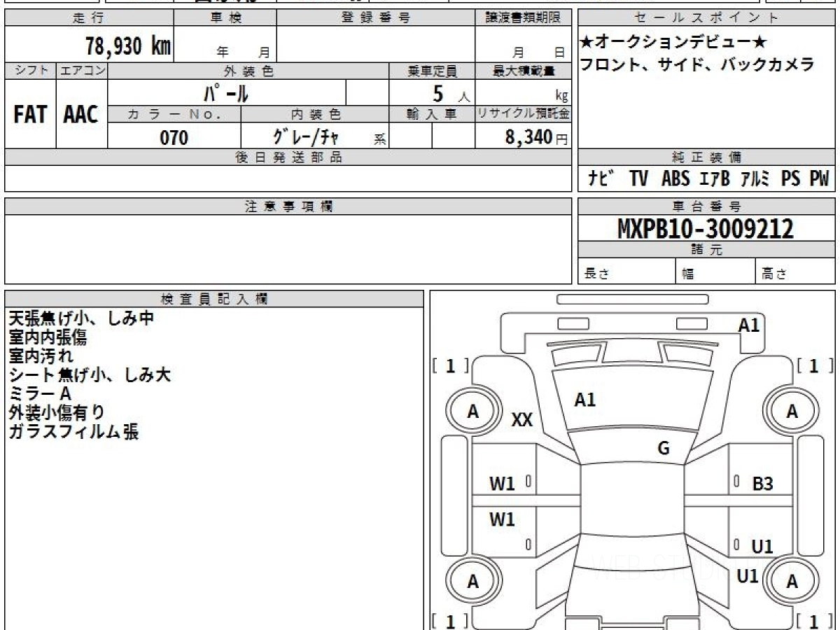This screenshot has width=840, height=630.
Task: Click the ナビ equipment label
Action: 601,179
